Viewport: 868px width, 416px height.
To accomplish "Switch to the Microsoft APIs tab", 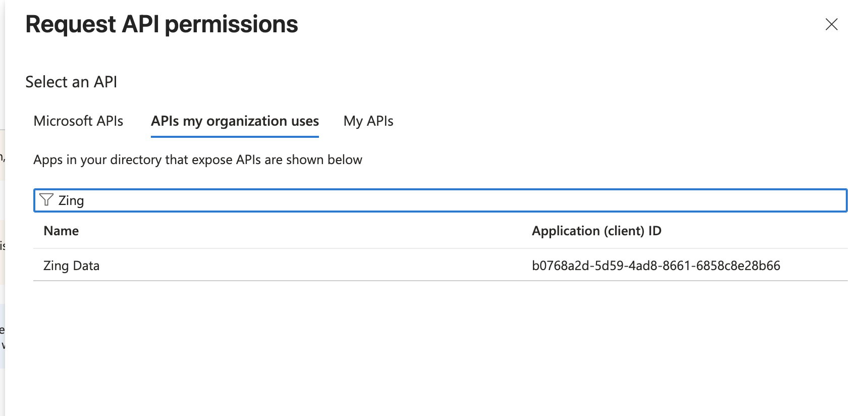I will (x=78, y=121).
